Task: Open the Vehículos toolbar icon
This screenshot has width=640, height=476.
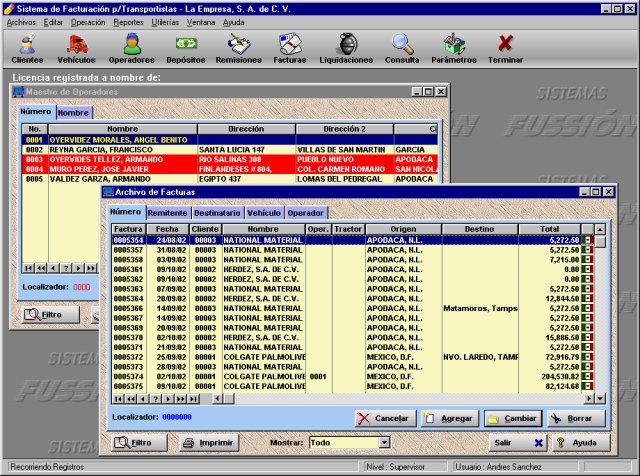Action: pos(77,48)
